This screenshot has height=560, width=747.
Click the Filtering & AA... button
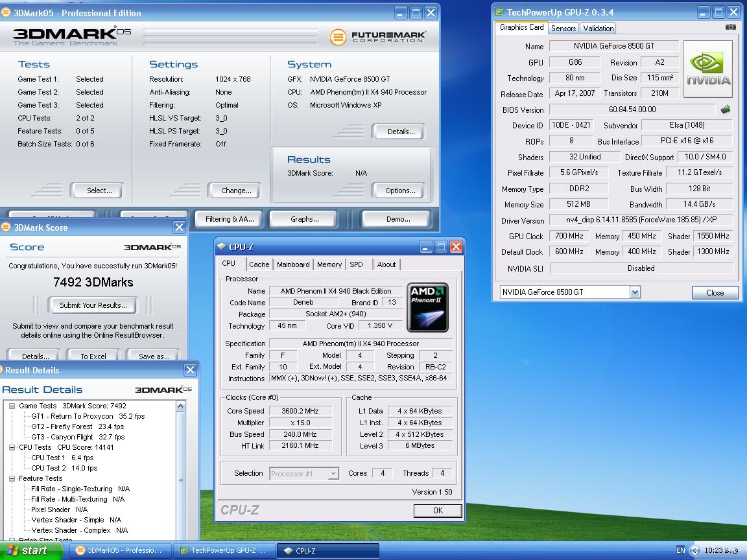coord(230,219)
